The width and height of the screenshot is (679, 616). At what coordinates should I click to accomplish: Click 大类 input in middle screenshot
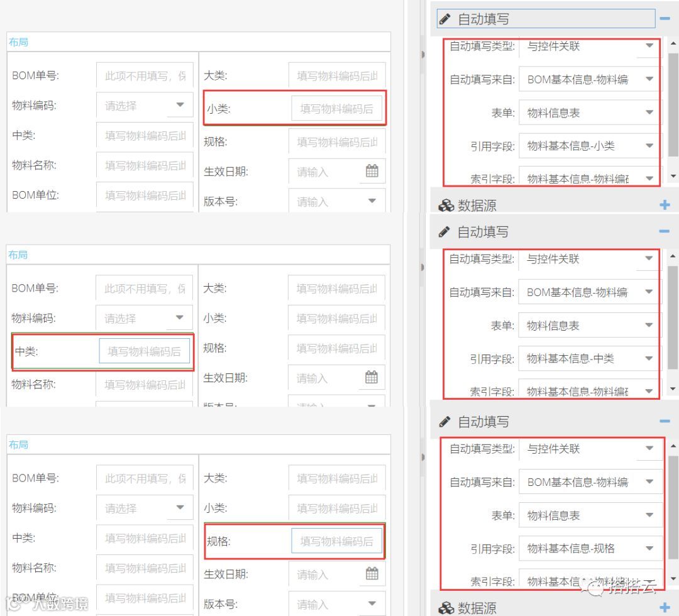tap(336, 289)
